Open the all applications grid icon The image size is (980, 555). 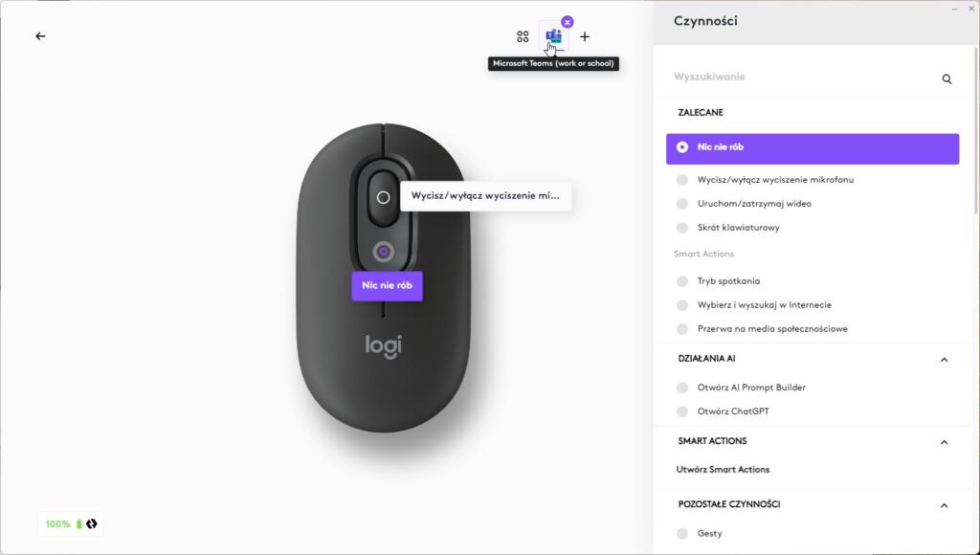tap(523, 37)
